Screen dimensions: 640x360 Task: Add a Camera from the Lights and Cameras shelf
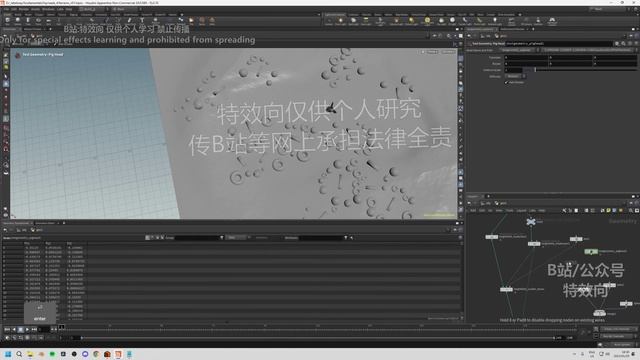click(x=329, y=21)
